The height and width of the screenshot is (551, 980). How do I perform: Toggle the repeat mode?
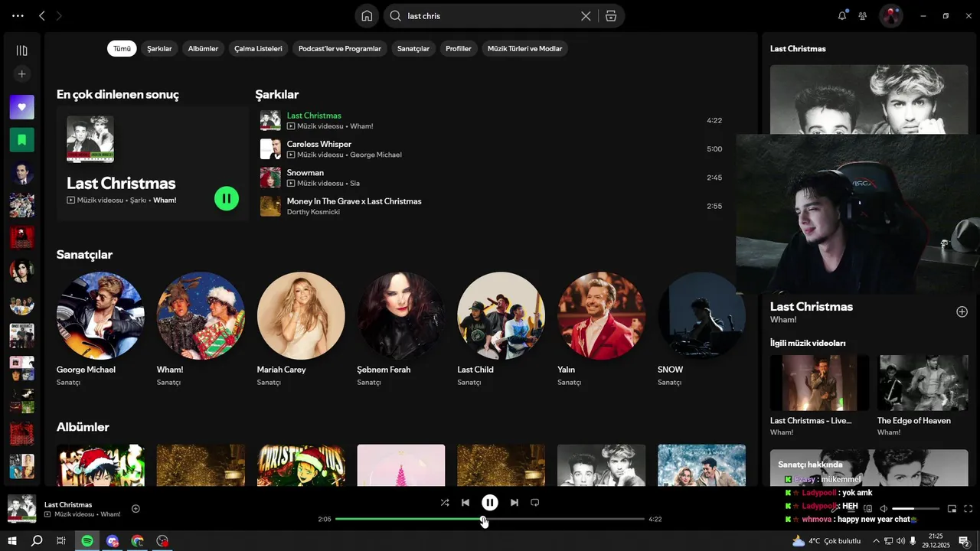tap(535, 503)
